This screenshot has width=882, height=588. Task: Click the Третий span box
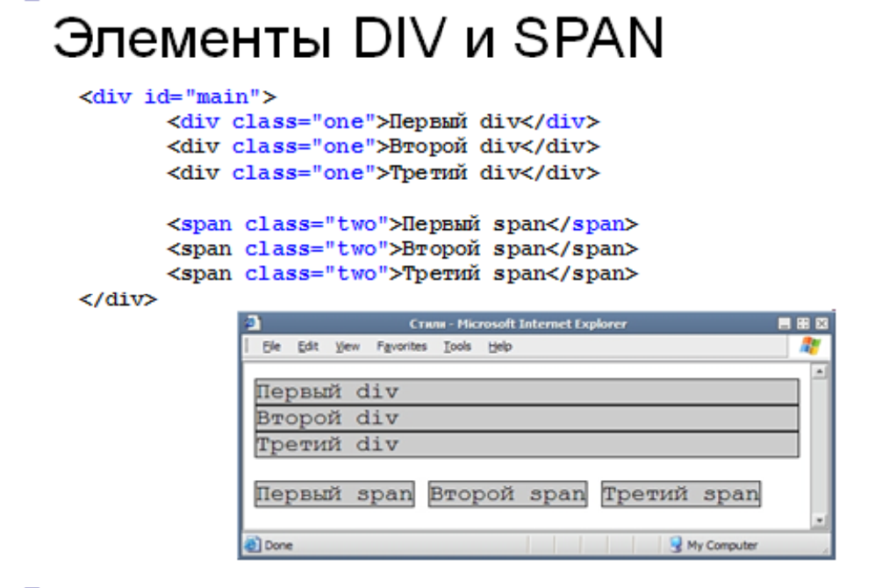pos(681,494)
